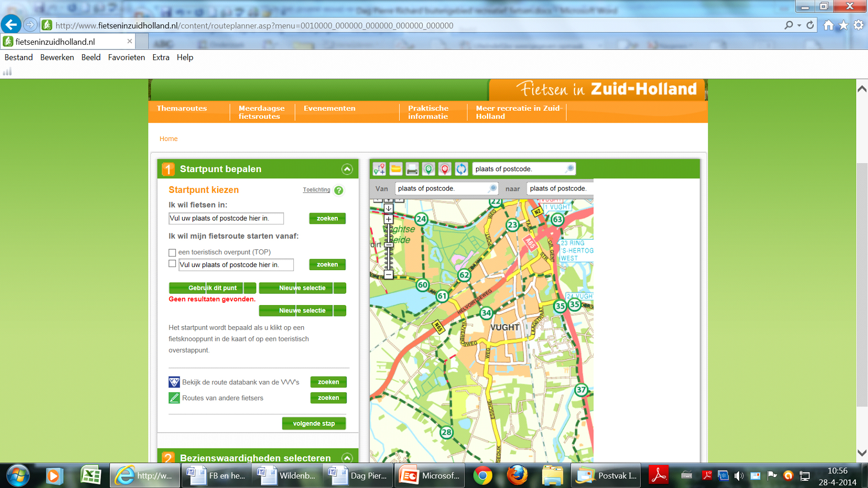
Task: Click the 'Gebruik dit punt' button
Action: 212,288
